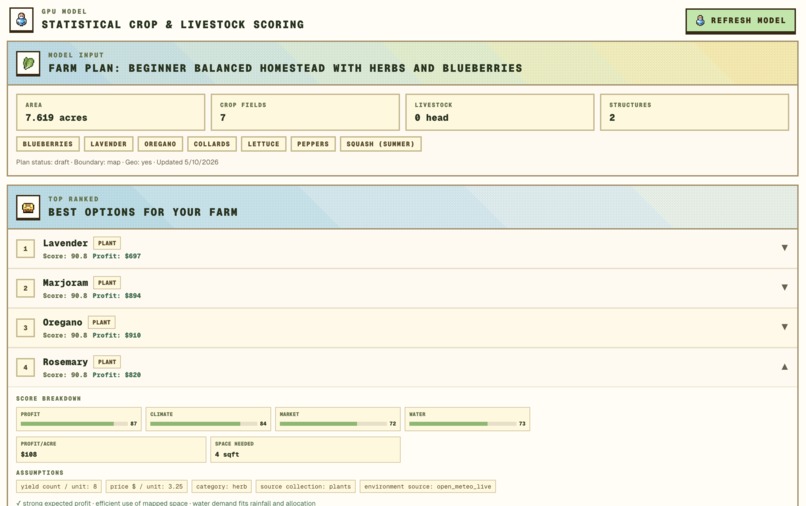Click Lavender's Profit: $697 value

[117, 256]
